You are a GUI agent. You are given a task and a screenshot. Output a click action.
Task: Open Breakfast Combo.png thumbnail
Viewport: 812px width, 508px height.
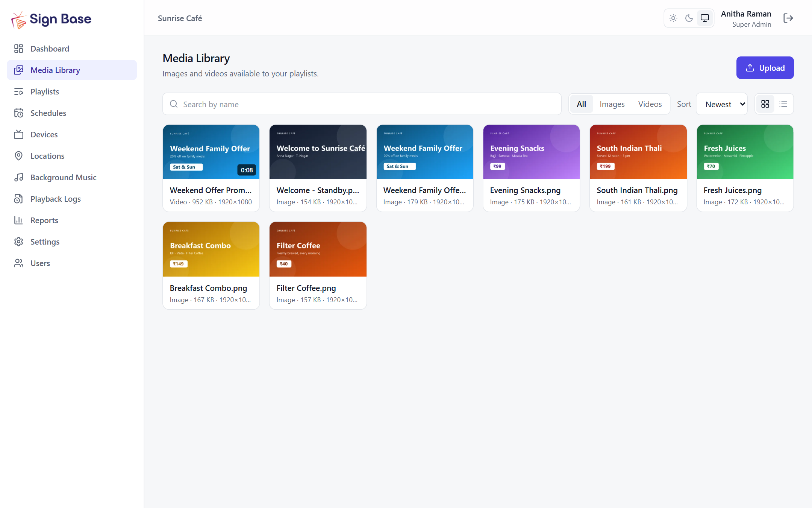click(211, 249)
